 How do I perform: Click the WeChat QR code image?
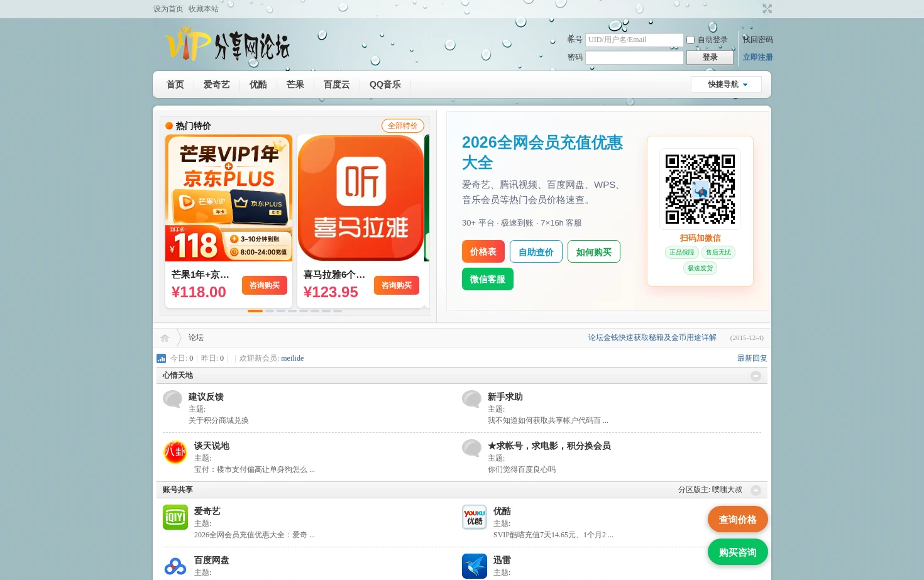(700, 189)
